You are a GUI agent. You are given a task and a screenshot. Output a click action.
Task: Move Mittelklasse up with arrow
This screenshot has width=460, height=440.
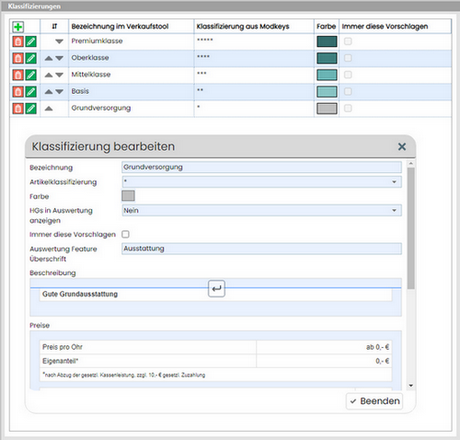[49, 75]
